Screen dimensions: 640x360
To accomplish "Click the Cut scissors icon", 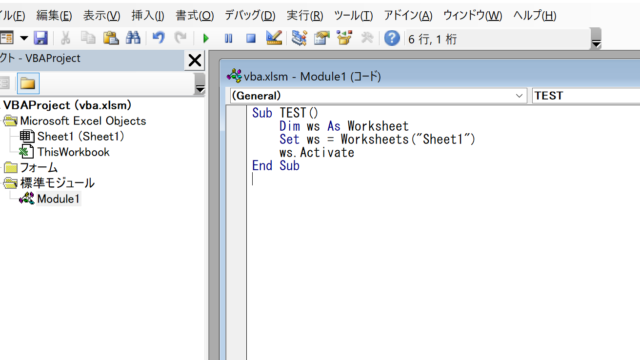I will point(65,38).
